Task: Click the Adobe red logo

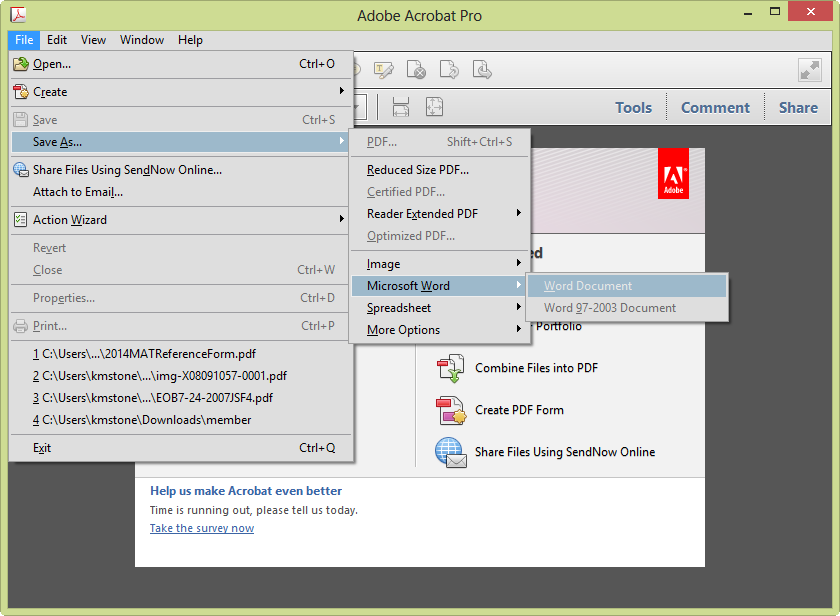Action: 673,174
